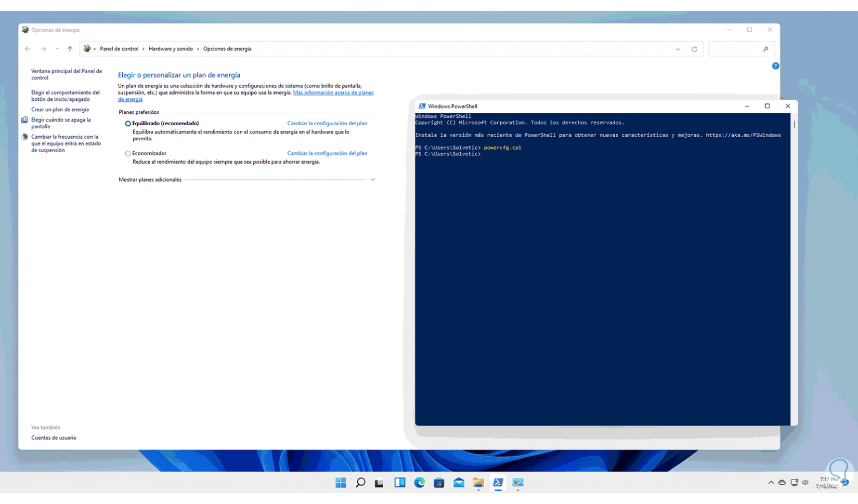Change plan settings for Economizador
Screen dimensions: 858x504
pyautogui.click(x=327, y=153)
